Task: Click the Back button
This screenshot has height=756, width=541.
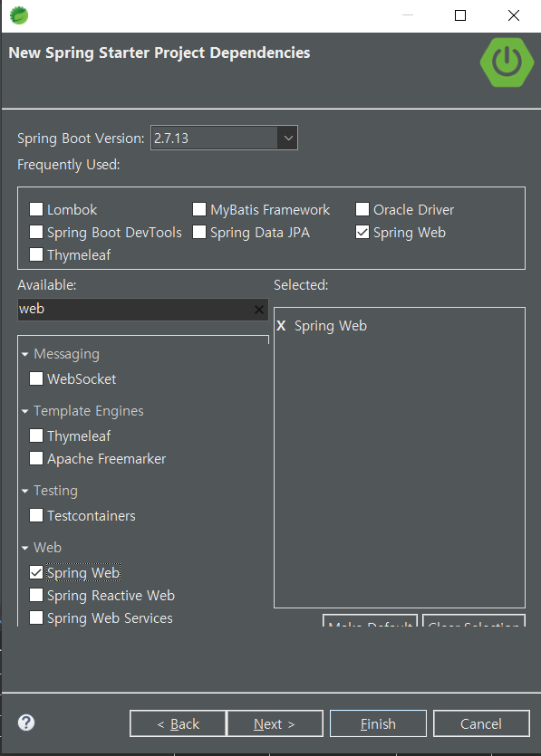Action: click(x=178, y=723)
